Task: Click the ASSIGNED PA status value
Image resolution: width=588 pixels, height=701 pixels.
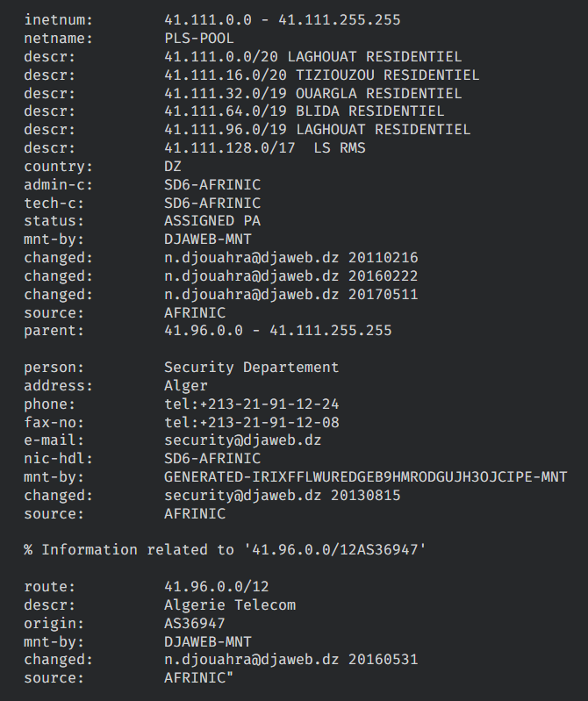Action: tap(212, 221)
